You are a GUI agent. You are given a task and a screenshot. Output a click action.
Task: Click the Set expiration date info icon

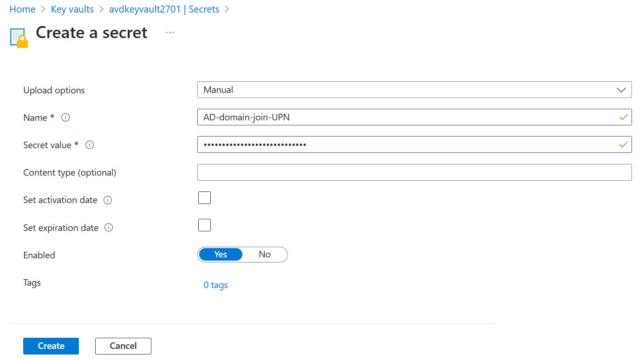pos(109,228)
